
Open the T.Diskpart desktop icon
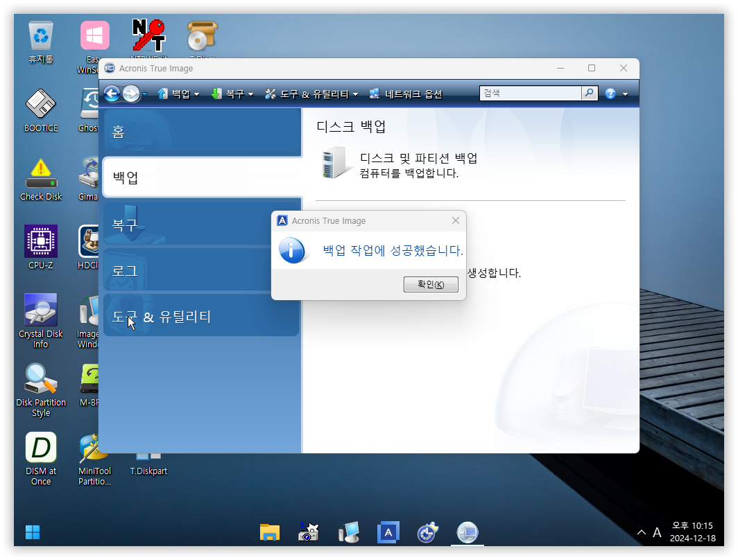pos(148,464)
